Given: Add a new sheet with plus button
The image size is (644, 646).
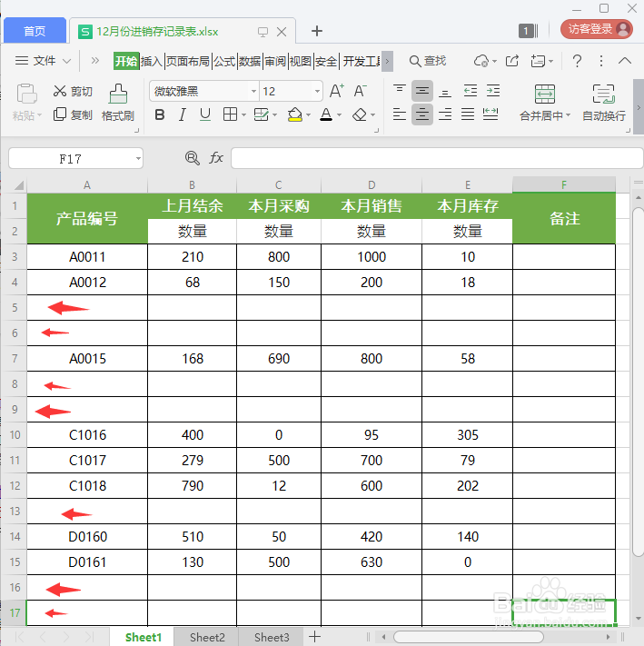Looking at the screenshot, I should pos(314,637).
